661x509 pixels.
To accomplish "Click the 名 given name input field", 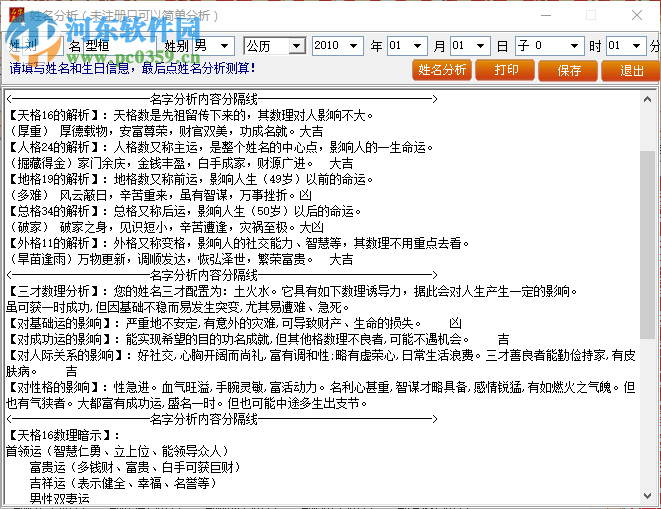I will 120,46.
